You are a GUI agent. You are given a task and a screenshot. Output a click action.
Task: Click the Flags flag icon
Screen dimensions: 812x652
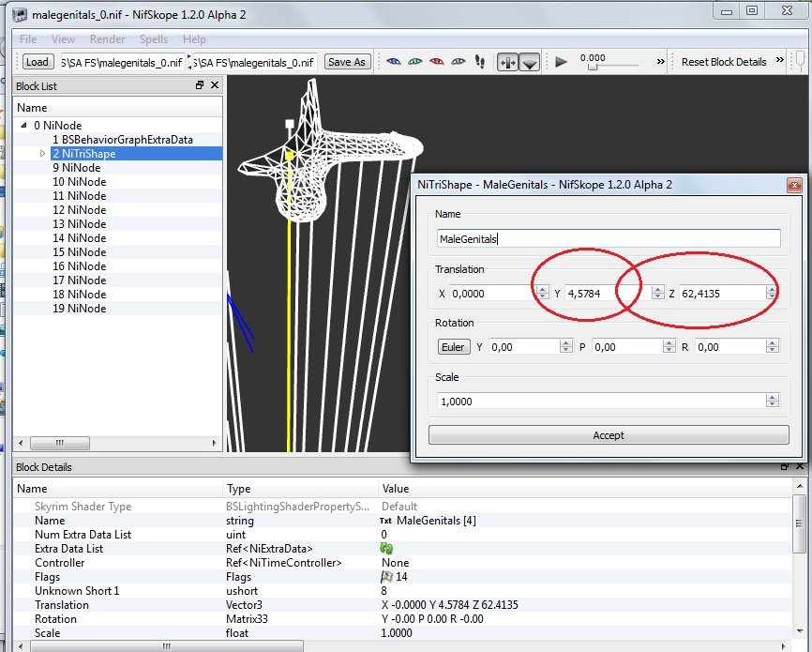pos(386,576)
